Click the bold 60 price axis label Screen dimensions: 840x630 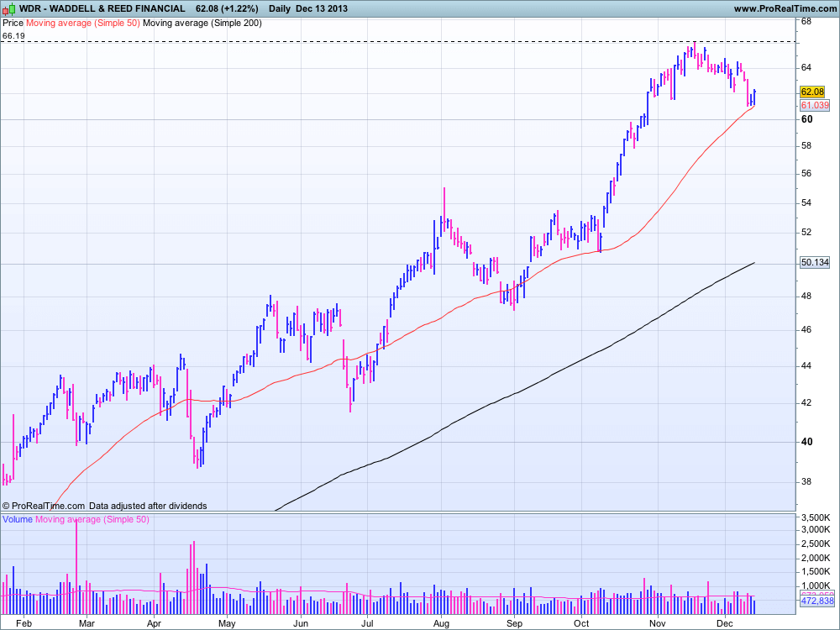806,119
